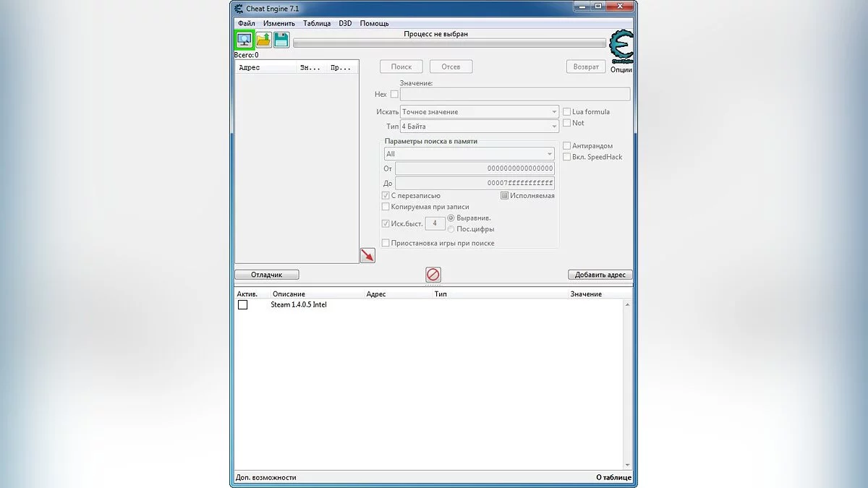Click the save table floppy disk icon
Screen dimensions: 868x488
281,40
